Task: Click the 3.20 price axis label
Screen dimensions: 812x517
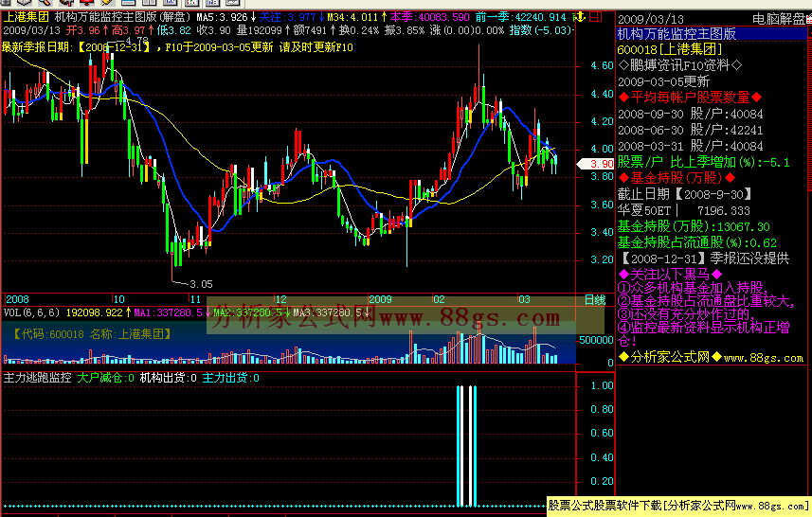Action: (602, 259)
